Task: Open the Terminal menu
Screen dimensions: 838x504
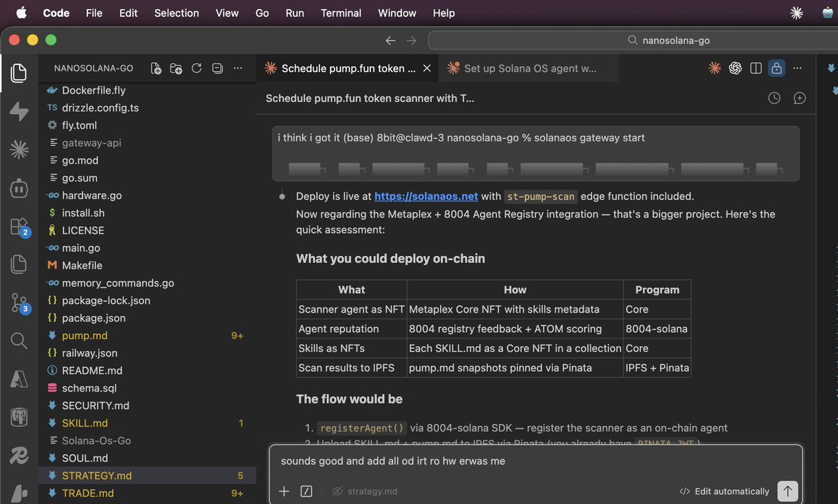Action: click(341, 13)
